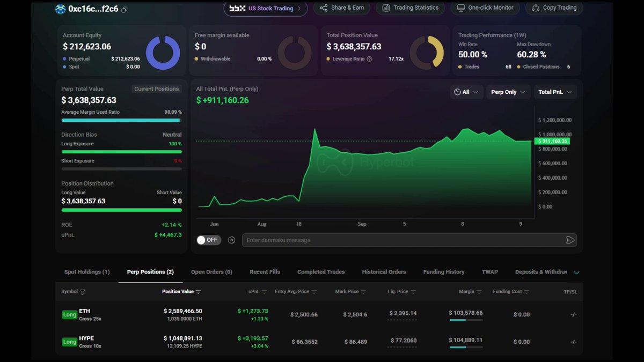View the Funding History tab
This screenshot has height=362, width=644.
(444, 272)
